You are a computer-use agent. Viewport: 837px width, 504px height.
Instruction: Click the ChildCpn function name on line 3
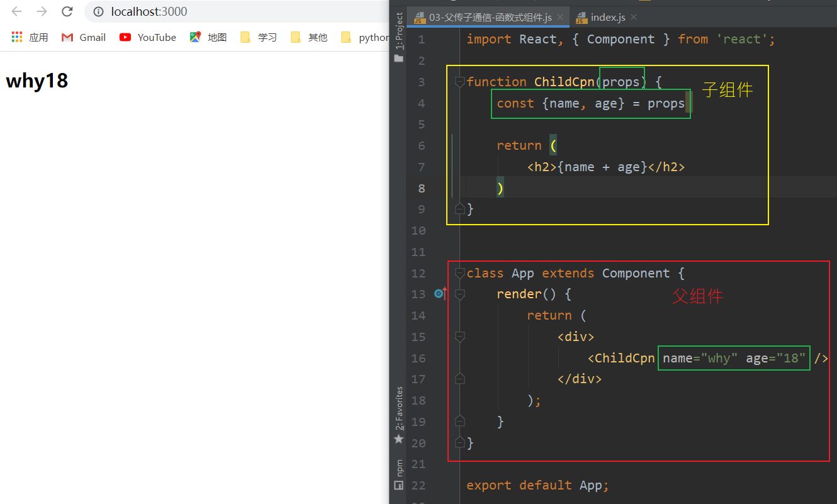pyautogui.click(x=565, y=82)
